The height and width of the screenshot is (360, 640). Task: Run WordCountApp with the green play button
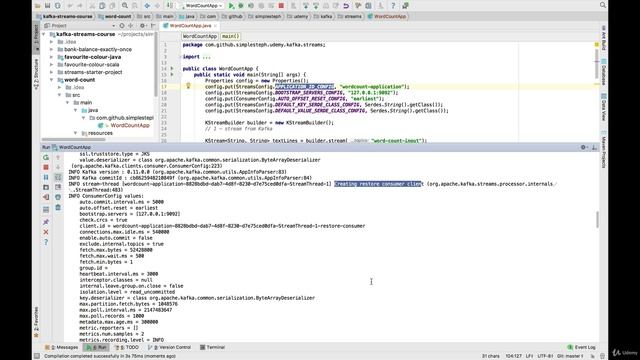click(x=231, y=6)
